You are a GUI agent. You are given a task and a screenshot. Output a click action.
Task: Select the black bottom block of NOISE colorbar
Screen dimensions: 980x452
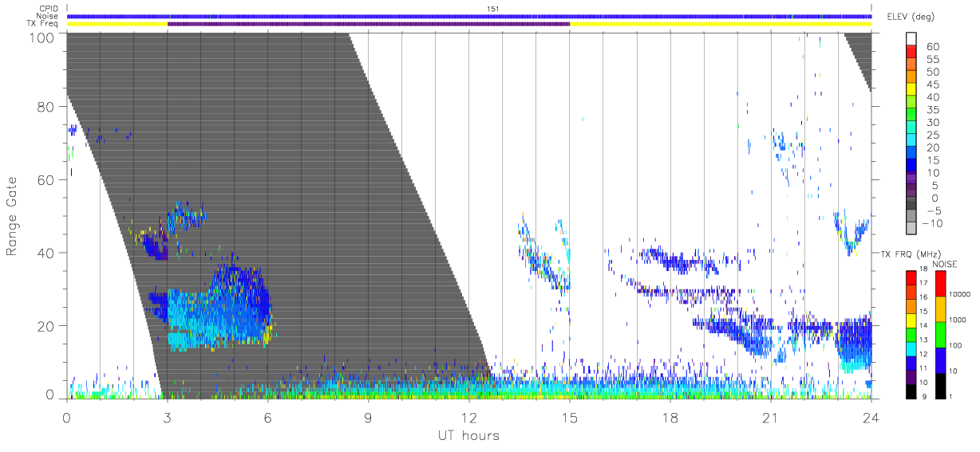point(942,386)
